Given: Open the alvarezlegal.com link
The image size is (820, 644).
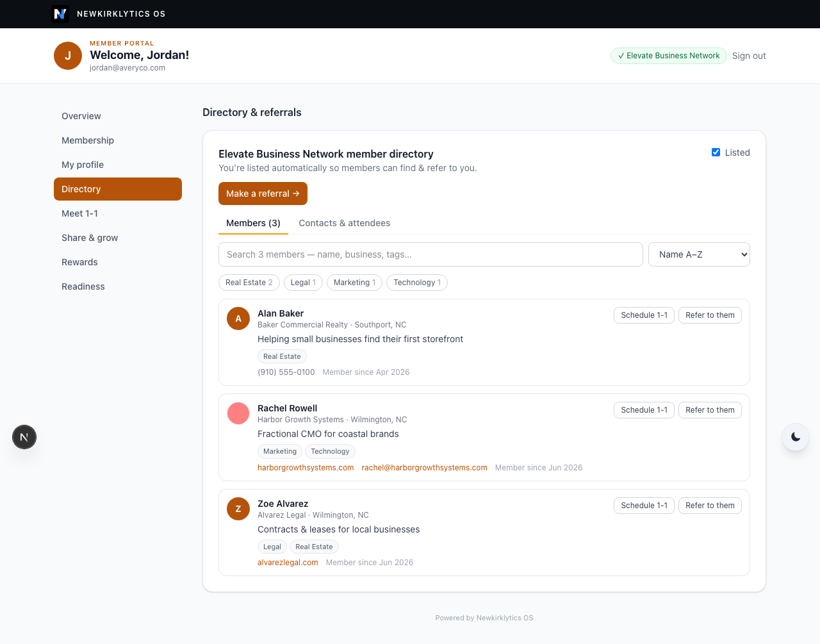Looking at the screenshot, I should pyautogui.click(x=288, y=563).
